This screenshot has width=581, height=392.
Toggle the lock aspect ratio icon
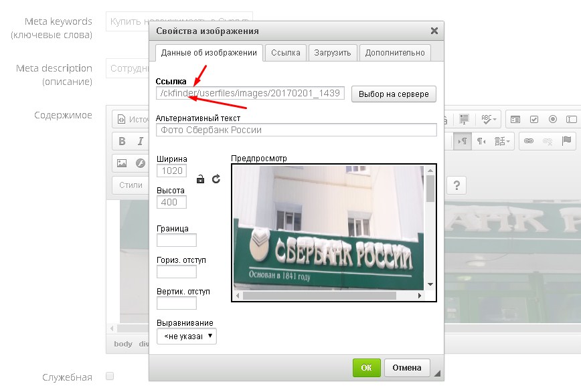[200, 179]
